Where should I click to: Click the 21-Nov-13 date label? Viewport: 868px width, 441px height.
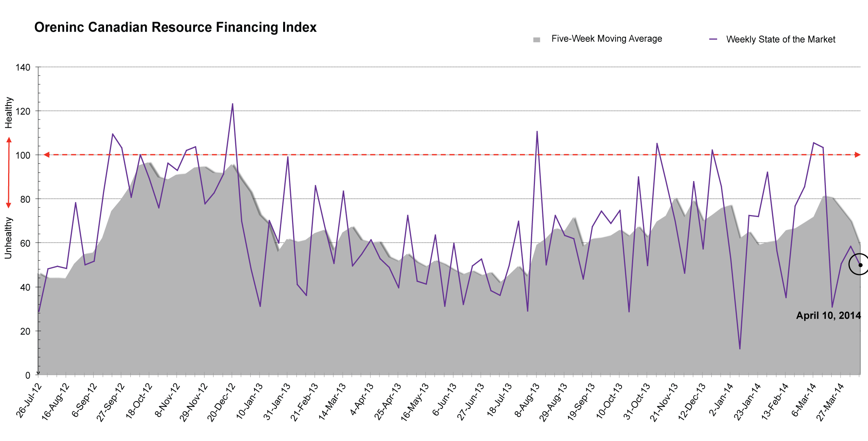664,402
